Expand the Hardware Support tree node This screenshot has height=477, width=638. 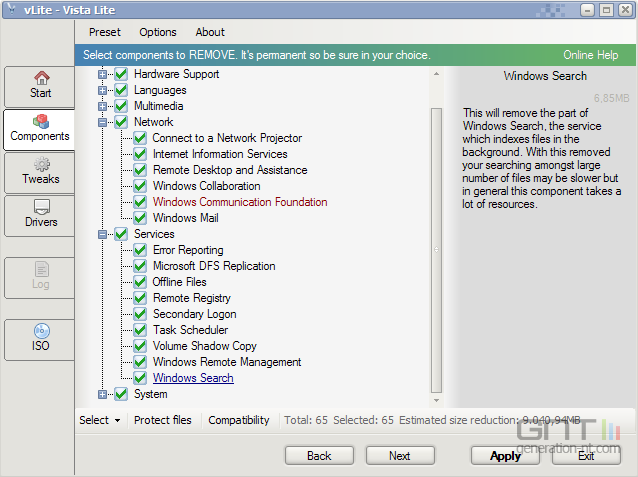102,74
